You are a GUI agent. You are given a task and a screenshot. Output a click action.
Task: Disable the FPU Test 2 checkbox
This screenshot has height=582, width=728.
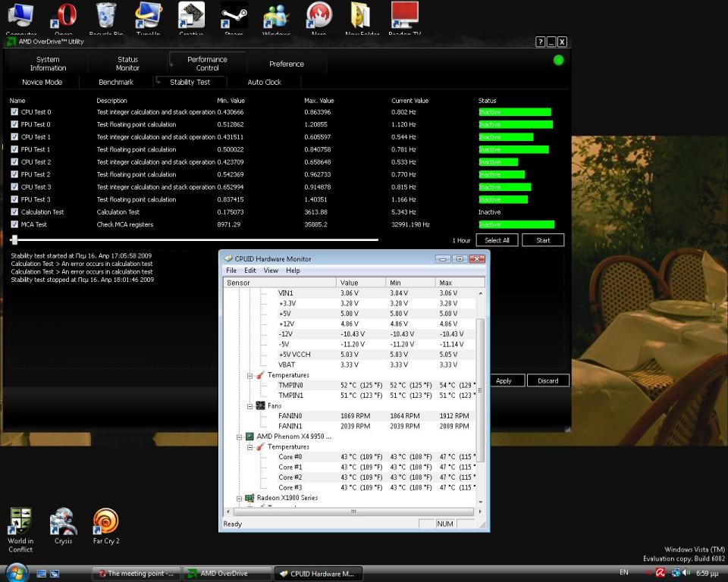click(14, 174)
